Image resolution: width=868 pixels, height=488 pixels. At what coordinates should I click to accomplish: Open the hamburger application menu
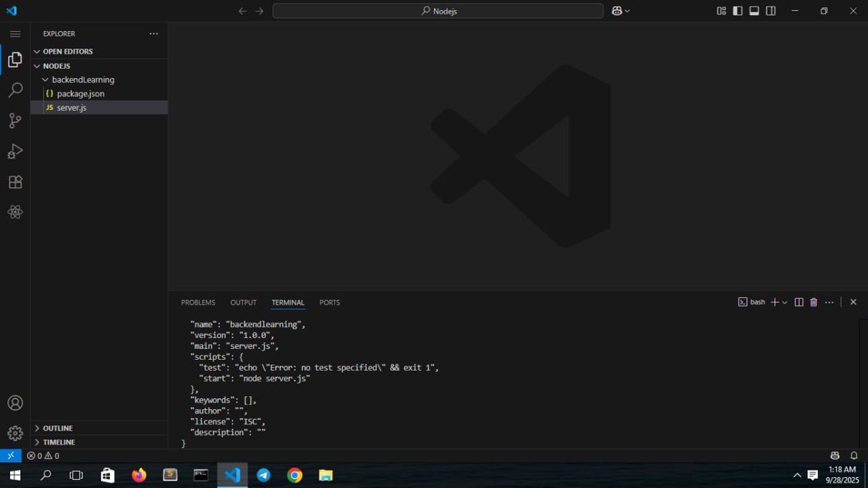click(x=14, y=33)
